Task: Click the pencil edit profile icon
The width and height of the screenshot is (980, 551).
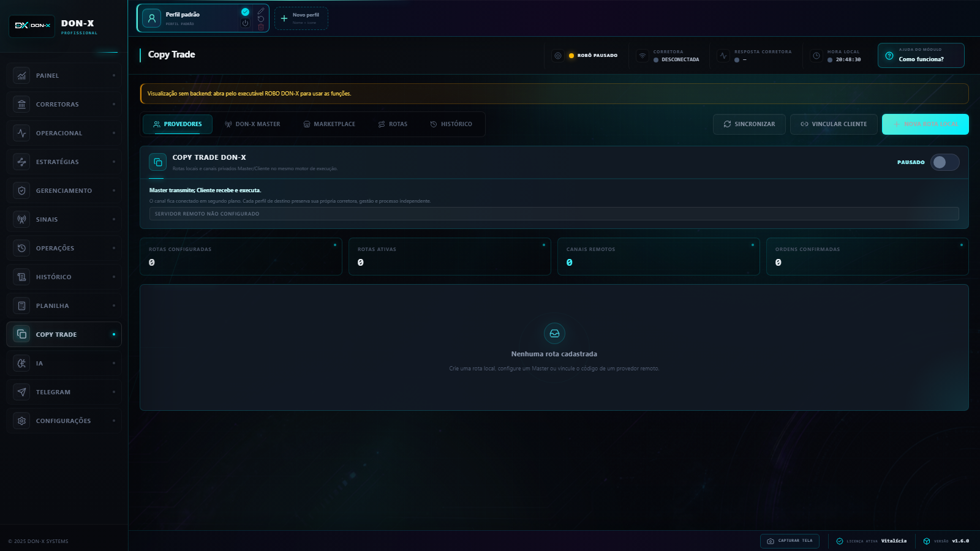Action: [x=261, y=11]
